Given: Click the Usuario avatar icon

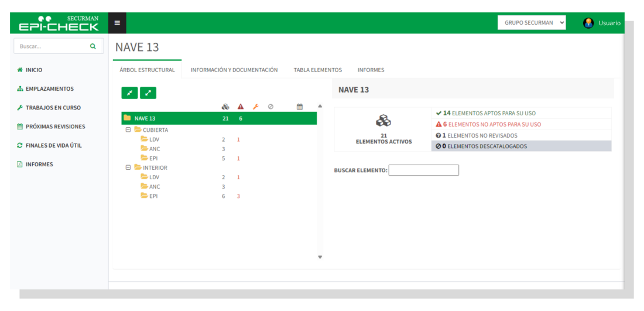Looking at the screenshot, I should pos(588,23).
